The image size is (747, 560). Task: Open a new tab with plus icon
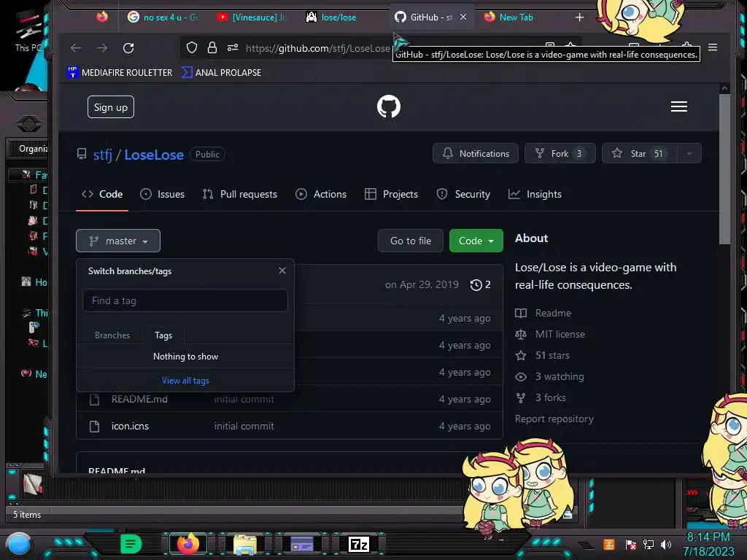coord(579,17)
